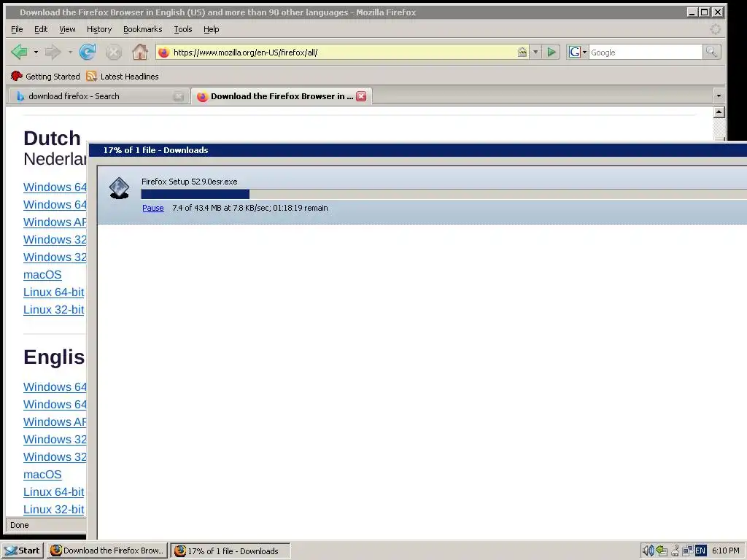Viewport: 747px width, 560px height.
Task: Open the list-all-tabs dropdown
Action: (719, 96)
